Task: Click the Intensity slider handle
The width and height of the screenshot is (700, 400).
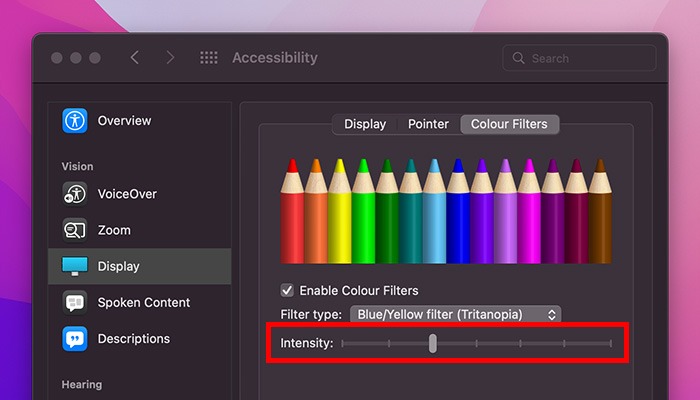Action: click(x=433, y=343)
